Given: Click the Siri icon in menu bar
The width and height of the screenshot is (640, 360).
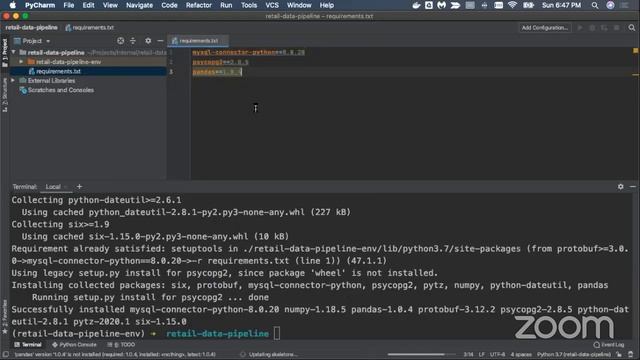Looking at the screenshot, I should point(610,5).
